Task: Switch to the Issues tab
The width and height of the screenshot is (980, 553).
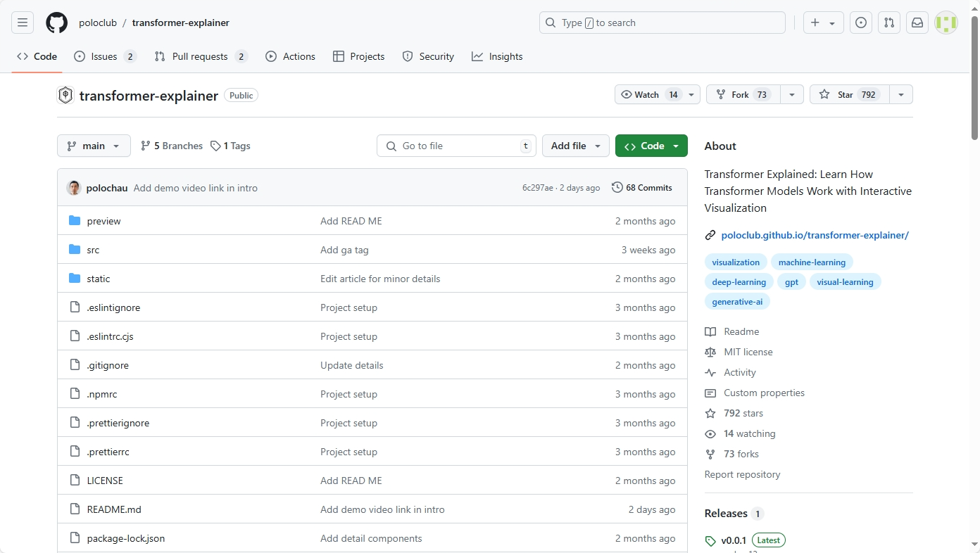Action: coord(105,56)
